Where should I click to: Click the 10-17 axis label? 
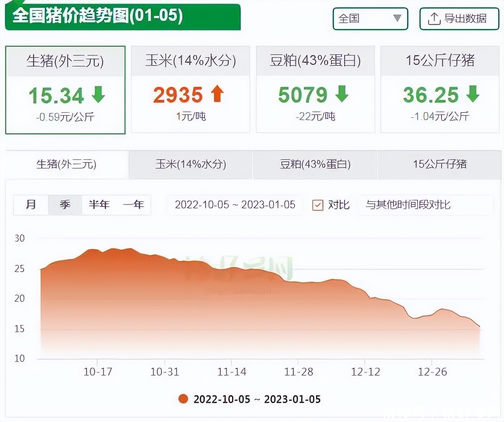point(98,372)
